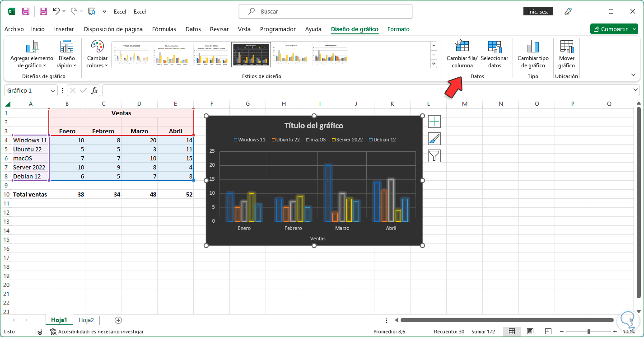Switch to Page Layout view

530,332
